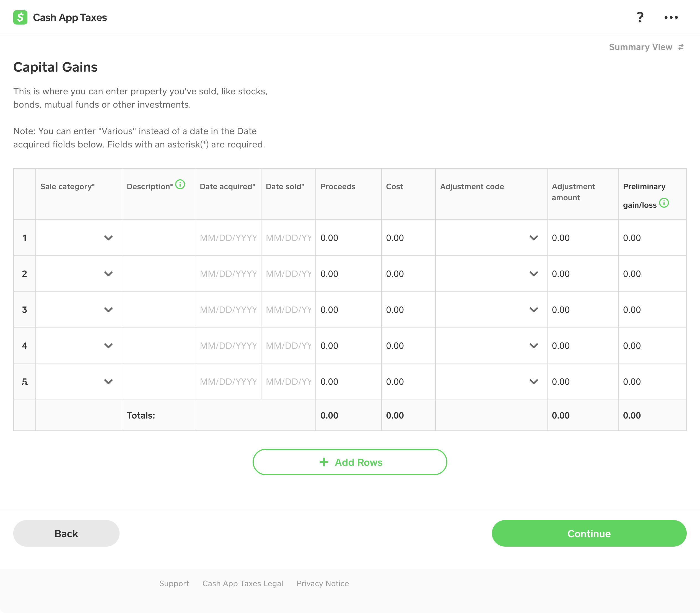
Task: Click the Sale category* column header
Action: (x=68, y=186)
